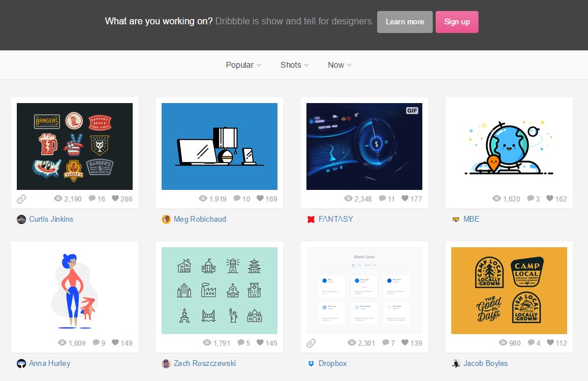This screenshot has width=588, height=381.
Task: Click the views eye icon showing 2,190
Action: [58, 199]
